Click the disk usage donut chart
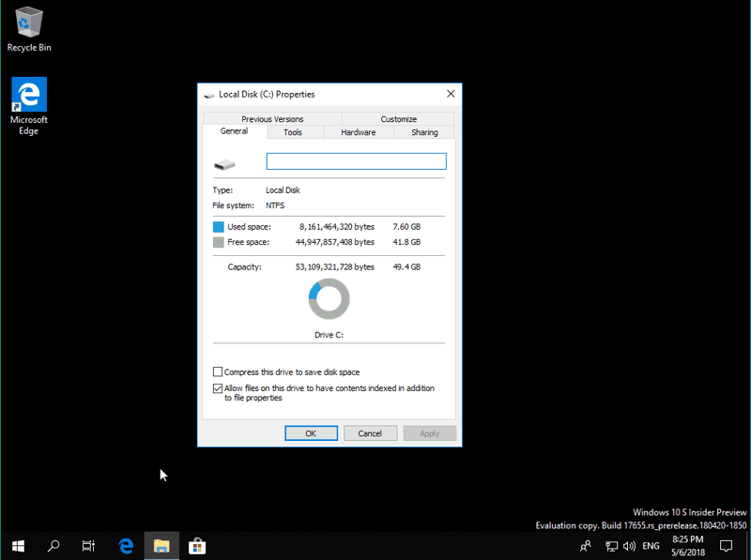 [x=330, y=299]
